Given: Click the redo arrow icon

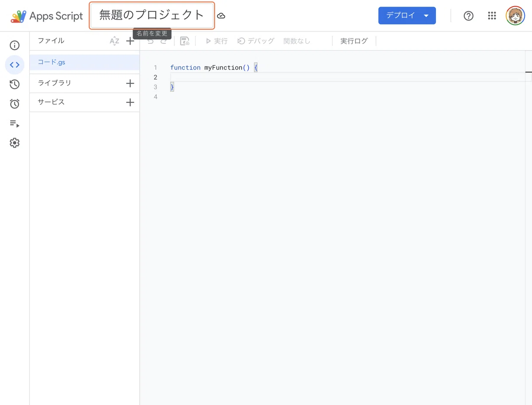Looking at the screenshot, I should 164,41.
